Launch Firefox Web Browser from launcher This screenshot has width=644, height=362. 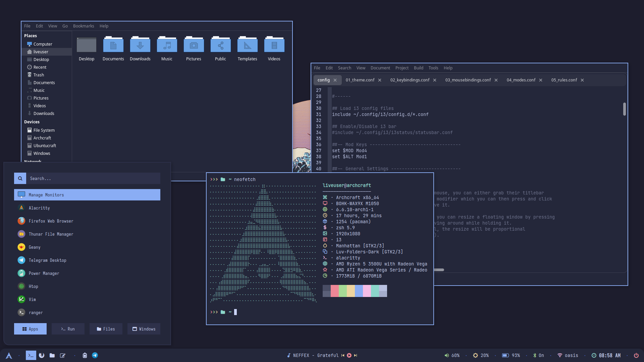[51, 221]
